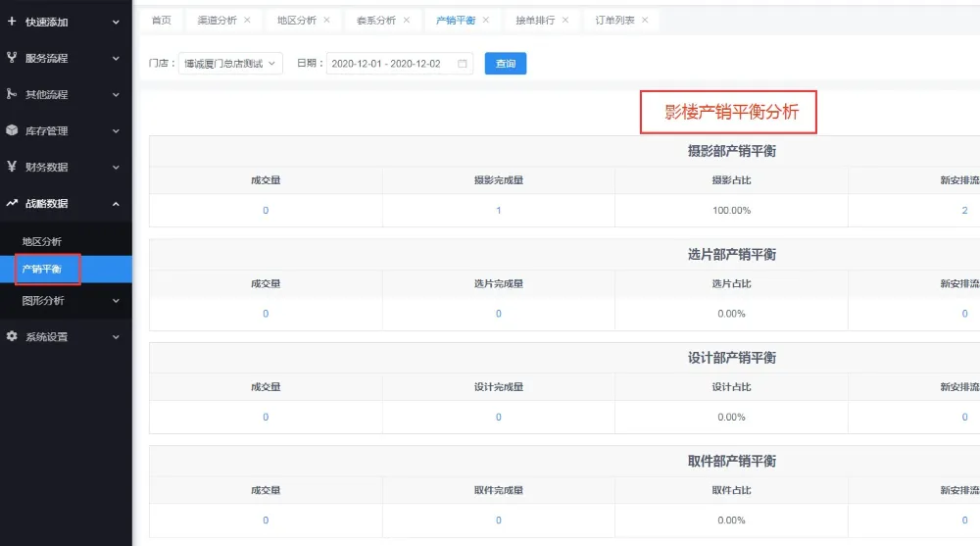Select 地区分析 in the sidebar
The image size is (980, 546).
pos(42,241)
